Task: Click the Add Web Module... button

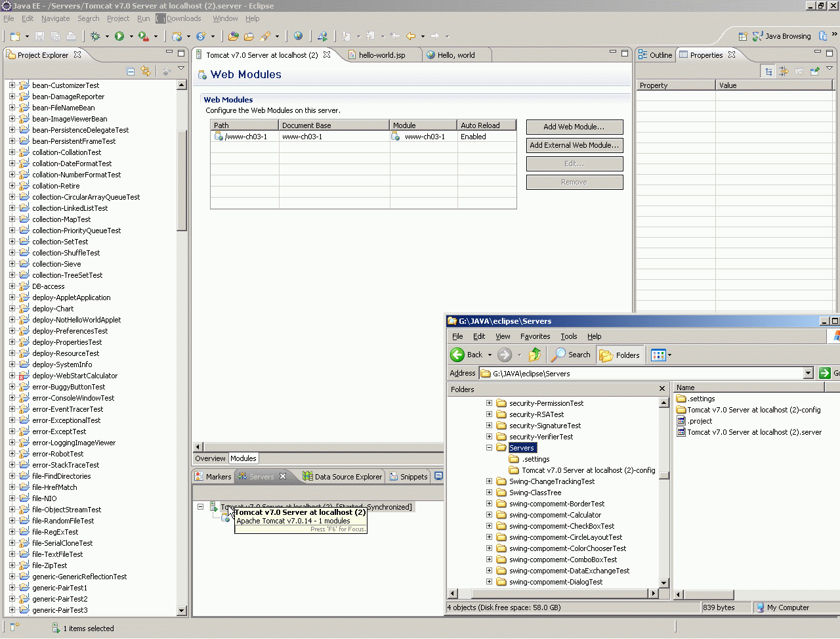Action: (574, 127)
